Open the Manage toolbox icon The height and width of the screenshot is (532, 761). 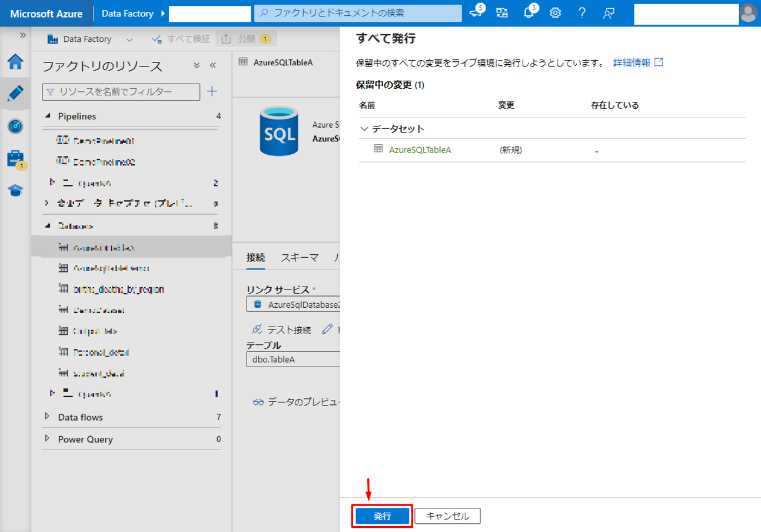coord(15,158)
